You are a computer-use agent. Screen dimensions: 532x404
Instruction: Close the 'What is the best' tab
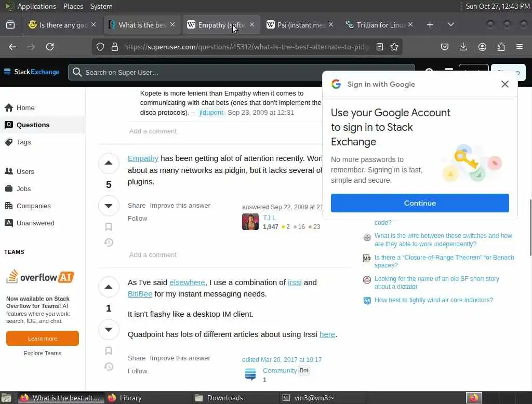coord(172,24)
